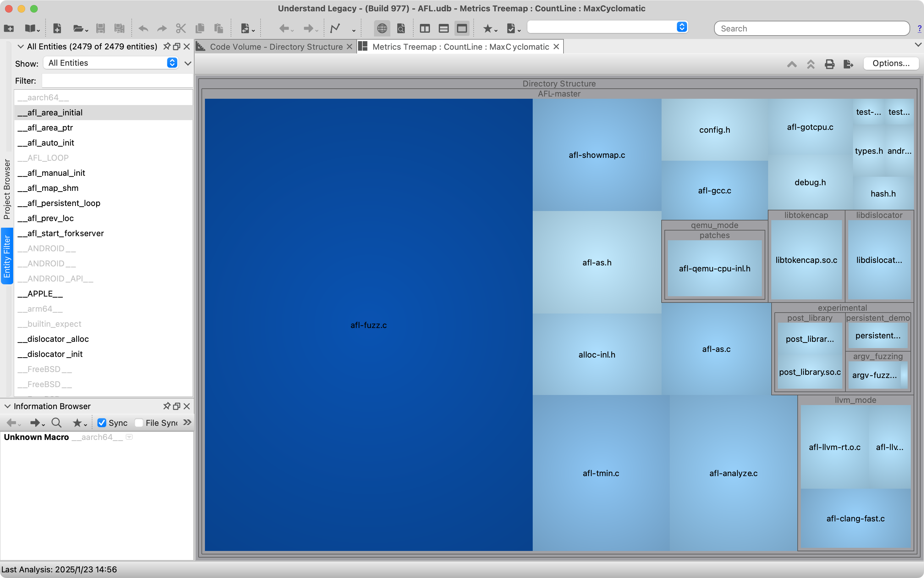Image resolution: width=924 pixels, height=578 pixels.
Task: Open the Entity Filter side tab
Action: (x=7, y=256)
